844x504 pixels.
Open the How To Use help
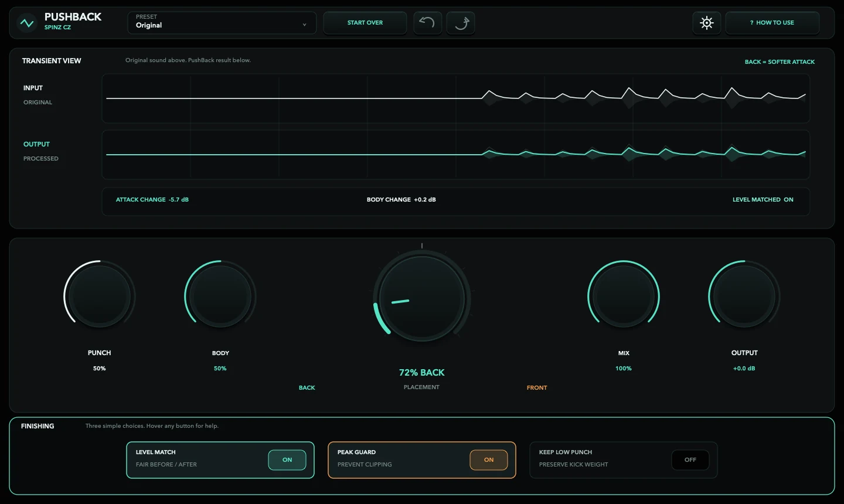point(772,23)
